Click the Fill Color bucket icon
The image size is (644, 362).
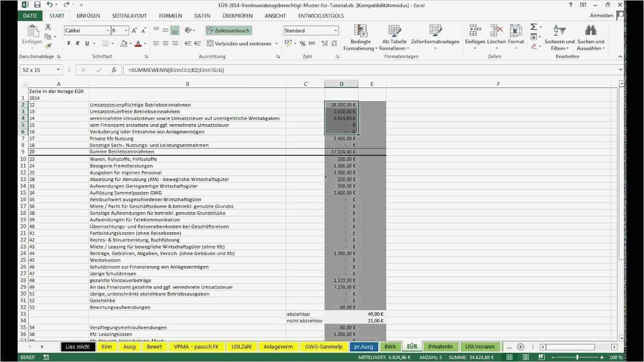point(124,44)
